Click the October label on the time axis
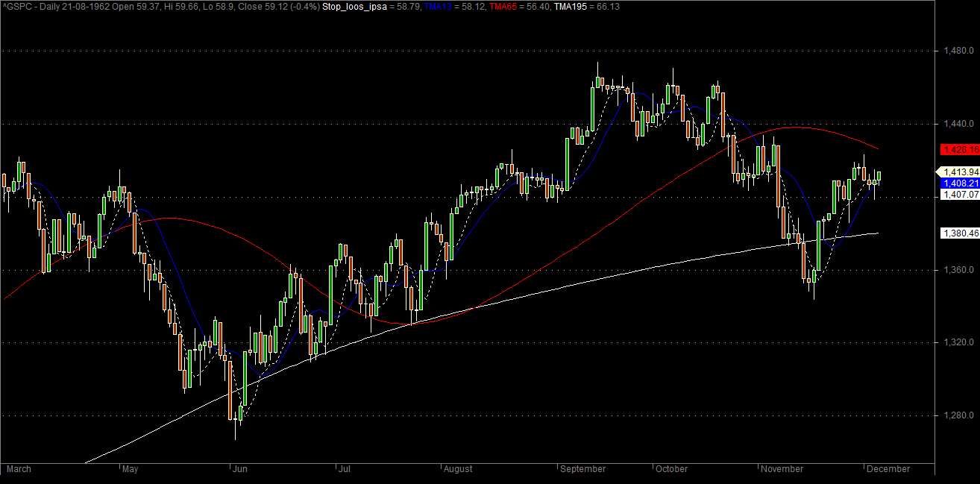Viewport: 980px width, 484px height. click(x=671, y=469)
